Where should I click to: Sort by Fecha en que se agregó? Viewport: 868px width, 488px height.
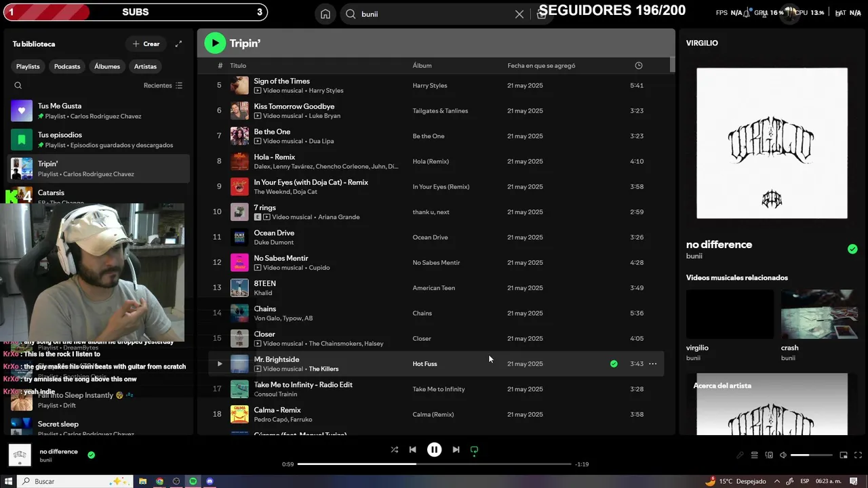[x=541, y=66]
